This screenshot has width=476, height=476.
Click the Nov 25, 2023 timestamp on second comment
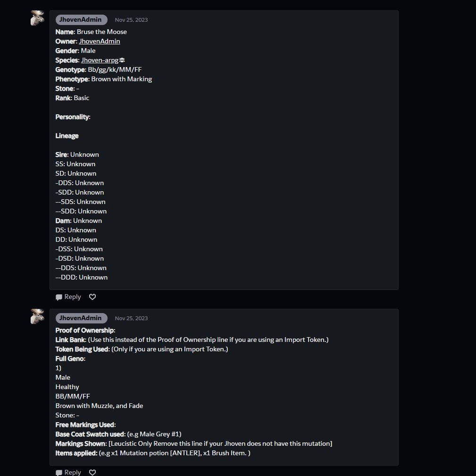[x=131, y=318]
